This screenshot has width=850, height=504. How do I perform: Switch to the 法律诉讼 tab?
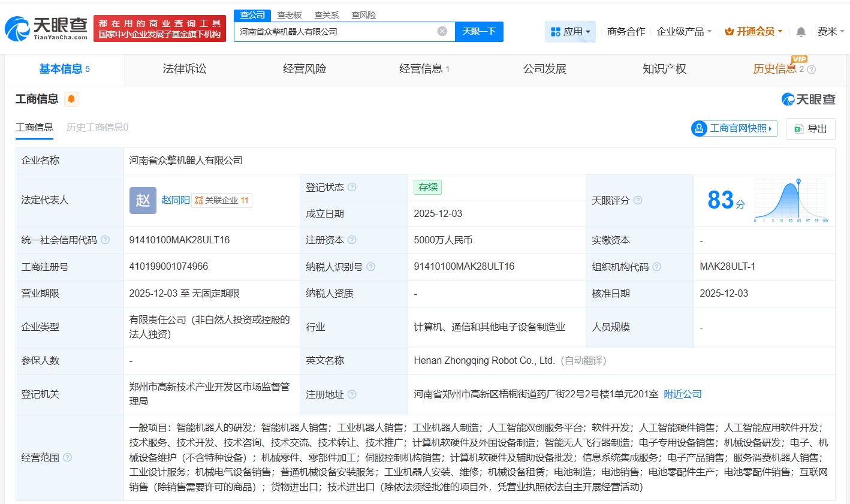click(x=183, y=70)
